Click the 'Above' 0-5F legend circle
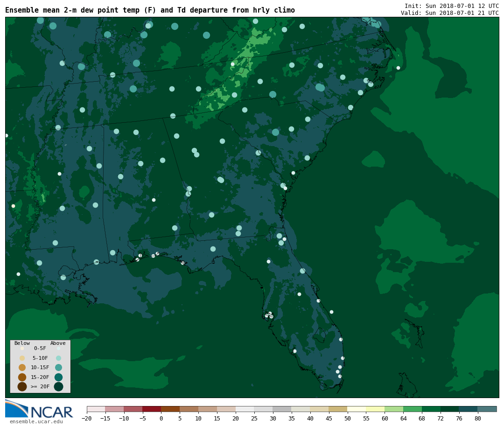Viewport: 504px width, 427px height. coord(58,348)
